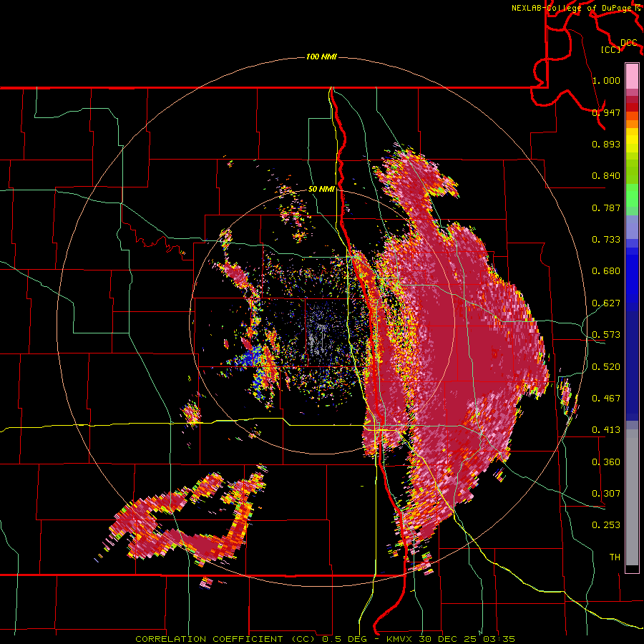Click the TH threshold label

coord(615,557)
